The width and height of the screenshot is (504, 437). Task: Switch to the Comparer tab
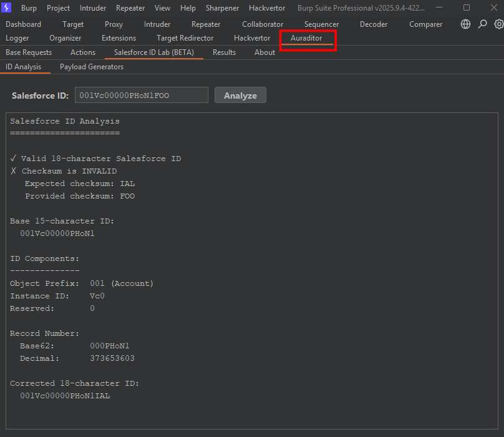pyautogui.click(x=425, y=24)
